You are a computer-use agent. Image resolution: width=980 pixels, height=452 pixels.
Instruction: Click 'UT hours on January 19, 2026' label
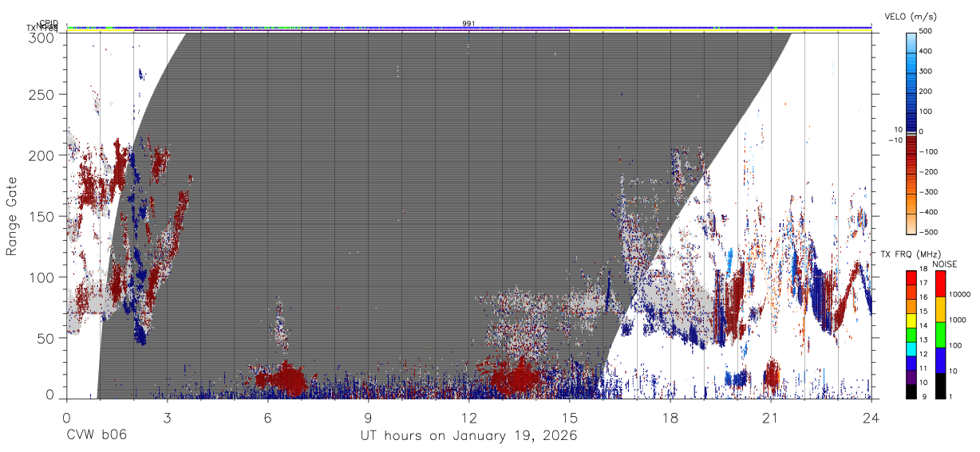point(468,436)
